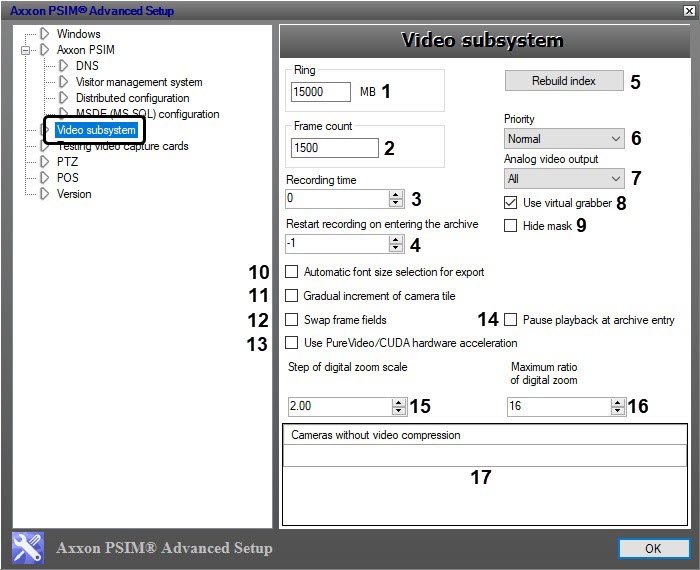700x570 pixels.
Task: Enable Use PureVideo/CUDA hardware acceleration
Action: (292, 343)
